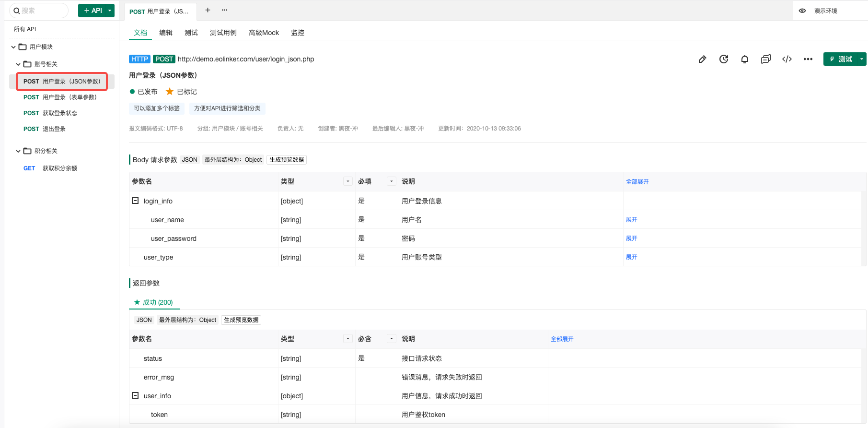Open request table 必填 filter dropdown
The width and height of the screenshot is (868, 428).
coord(392,181)
